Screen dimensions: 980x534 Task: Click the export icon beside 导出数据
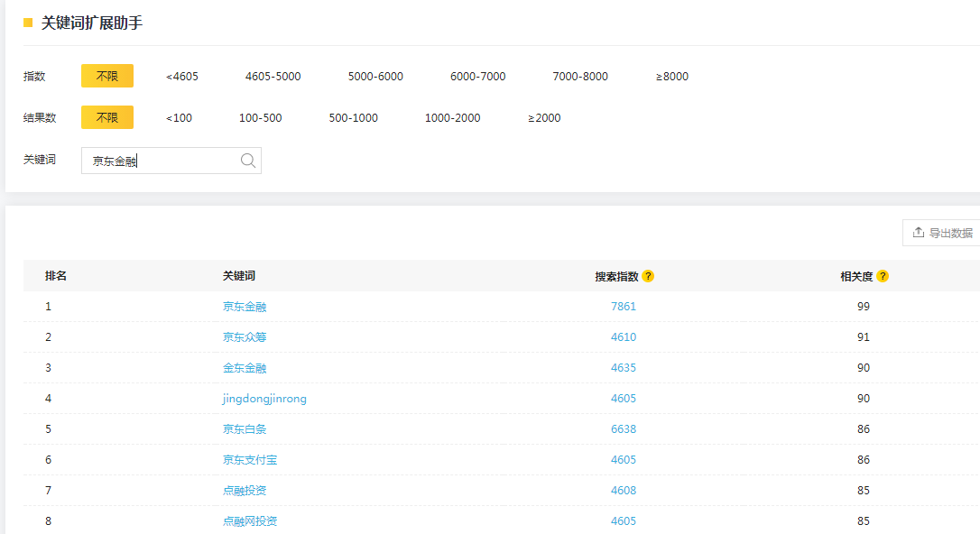point(919,233)
